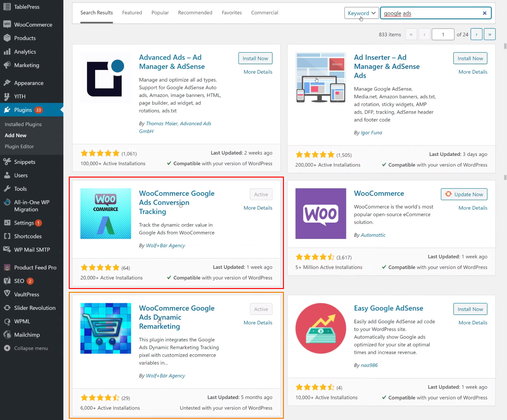
Task: Click the Plugins plug icon
Action: point(7,110)
